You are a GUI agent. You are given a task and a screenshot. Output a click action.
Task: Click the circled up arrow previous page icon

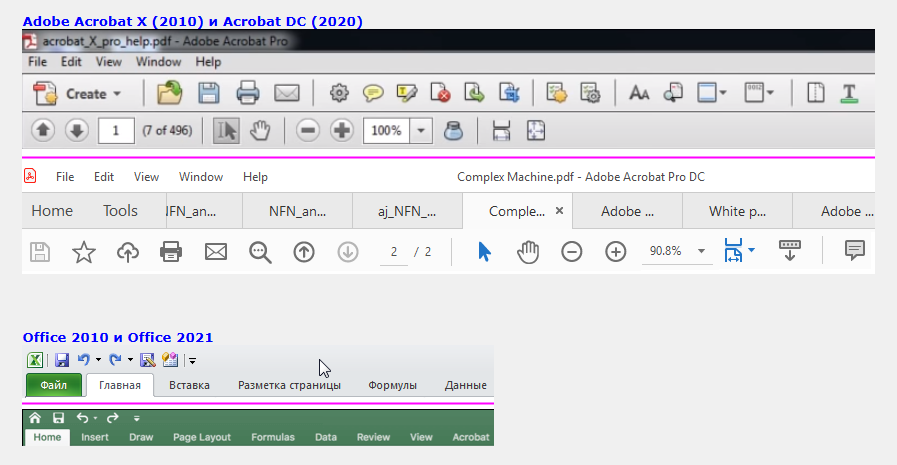[x=304, y=252]
